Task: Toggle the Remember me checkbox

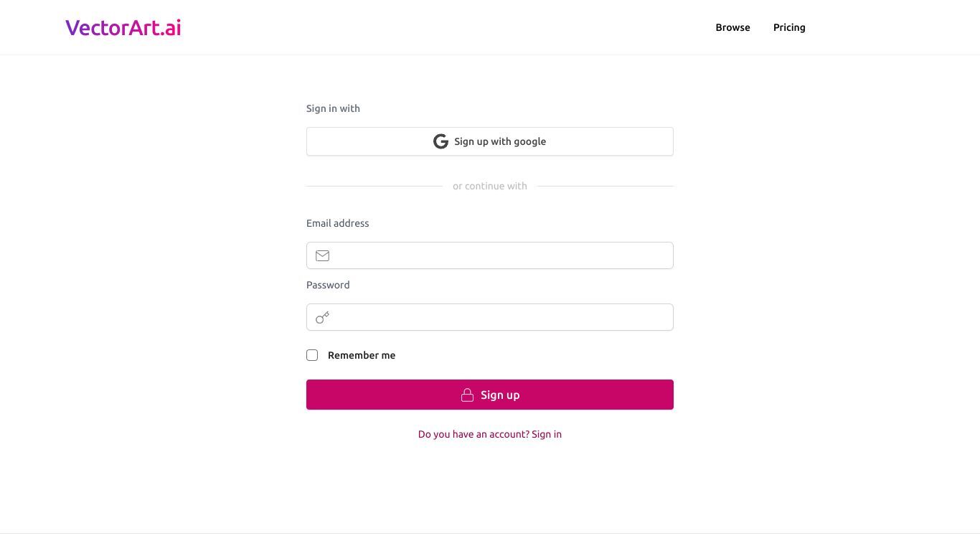Action: pos(312,355)
